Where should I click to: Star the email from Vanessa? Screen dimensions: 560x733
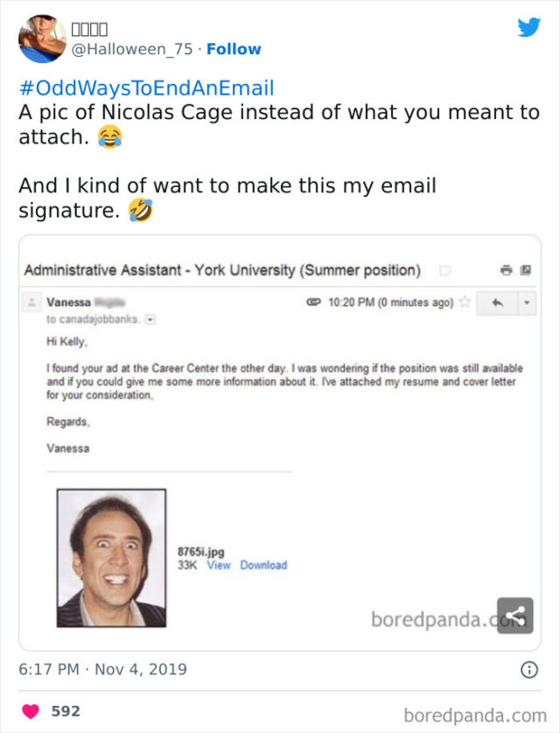[465, 301]
